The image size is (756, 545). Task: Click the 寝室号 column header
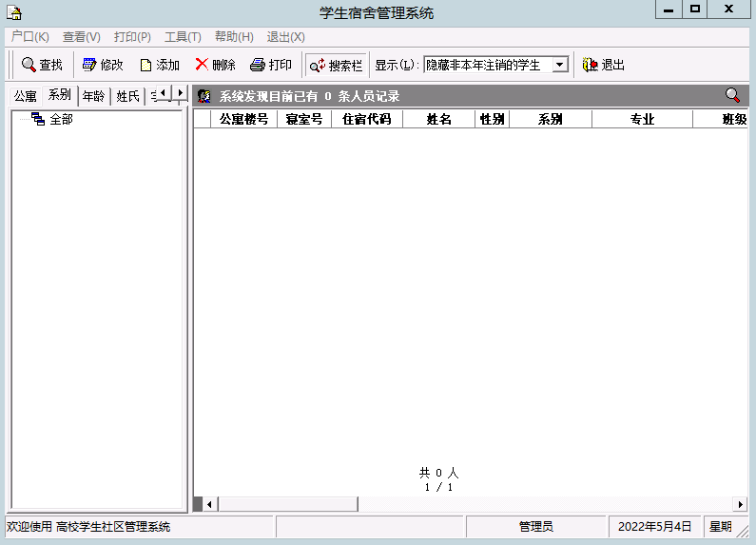click(x=304, y=119)
